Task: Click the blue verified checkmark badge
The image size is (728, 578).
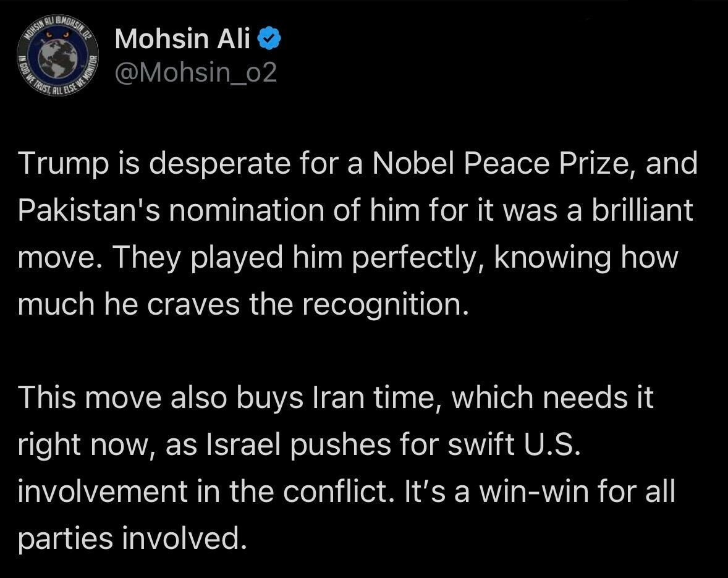Action: 269,38
